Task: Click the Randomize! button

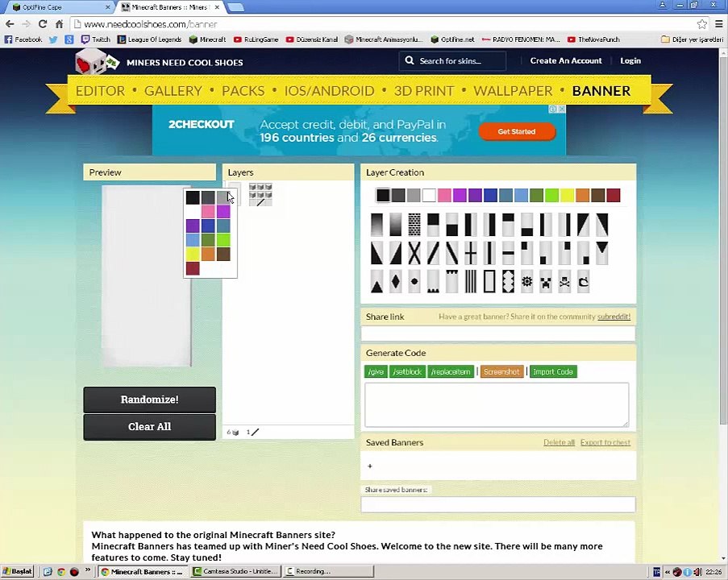Action: click(149, 400)
